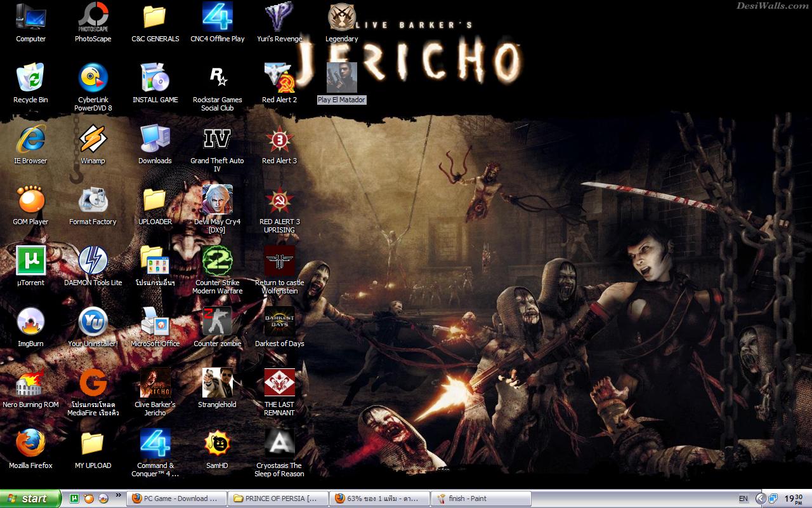Select the Nero Burning ROM icon
The width and height of the screenshot is (812, 508).
[30, 383]
